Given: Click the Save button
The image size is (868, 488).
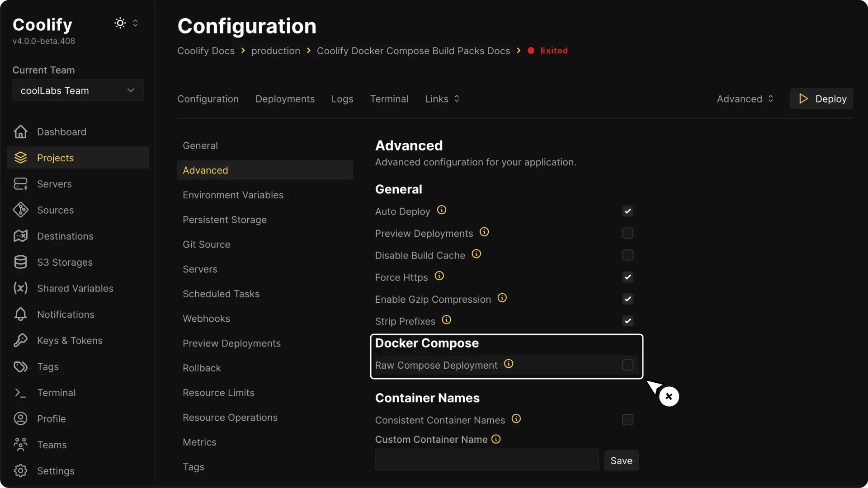Looking at the screenshot, I should click(x=621, y=460).
